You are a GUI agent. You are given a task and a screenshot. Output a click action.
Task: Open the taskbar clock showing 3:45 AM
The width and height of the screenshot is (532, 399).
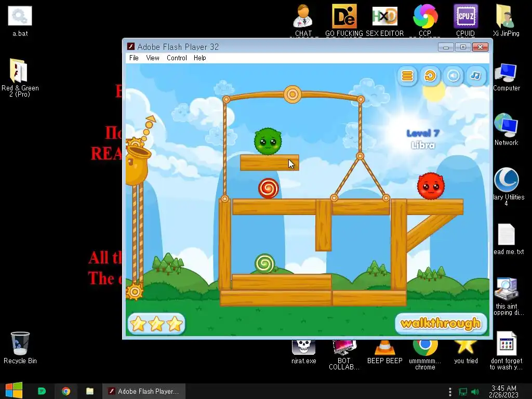[504, 391]
